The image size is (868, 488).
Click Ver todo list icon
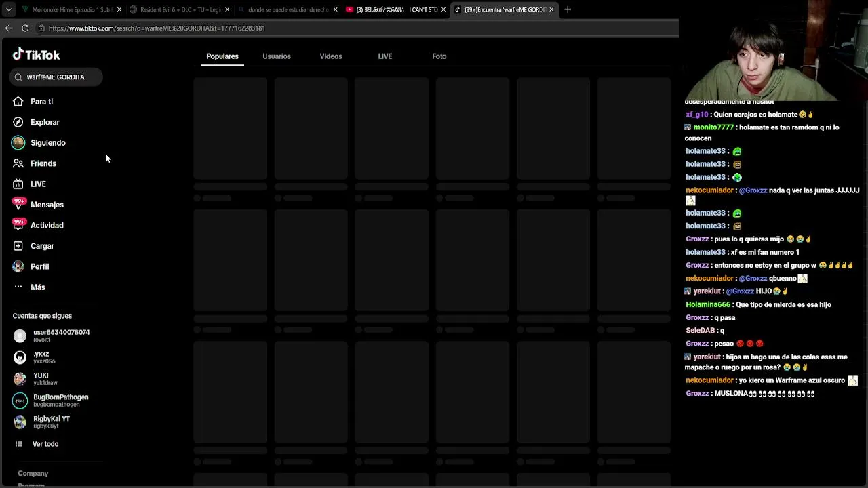(x=19, y=444)
